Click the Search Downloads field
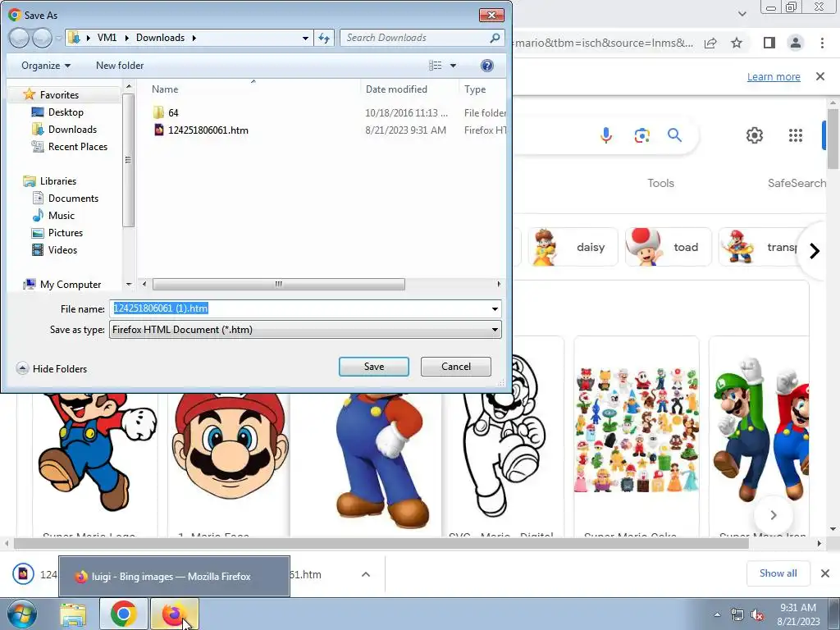The image size is (840, 630). pyautogui.click(x=415, y=38)
